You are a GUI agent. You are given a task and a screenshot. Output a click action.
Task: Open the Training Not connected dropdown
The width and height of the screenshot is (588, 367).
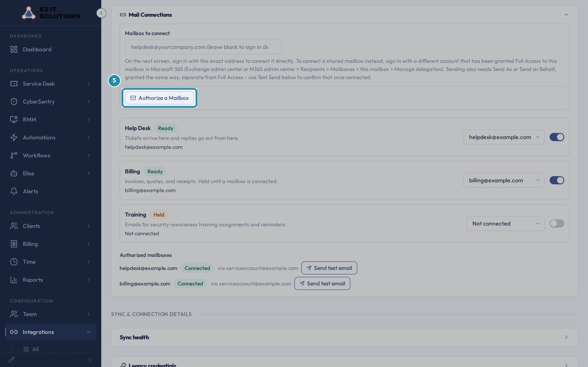(x=505, y=223)
